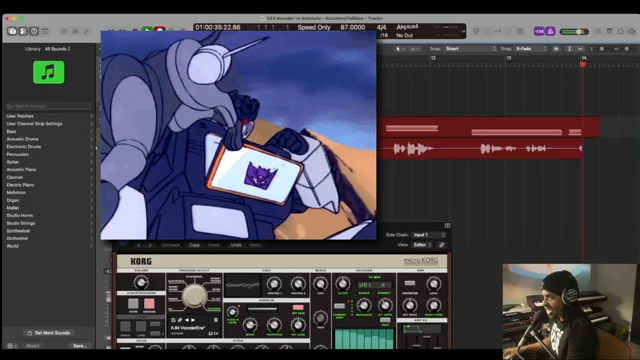This screenshot has height=360, width=640.
Task: Click the plug-in Undo button
Action: 236,245
